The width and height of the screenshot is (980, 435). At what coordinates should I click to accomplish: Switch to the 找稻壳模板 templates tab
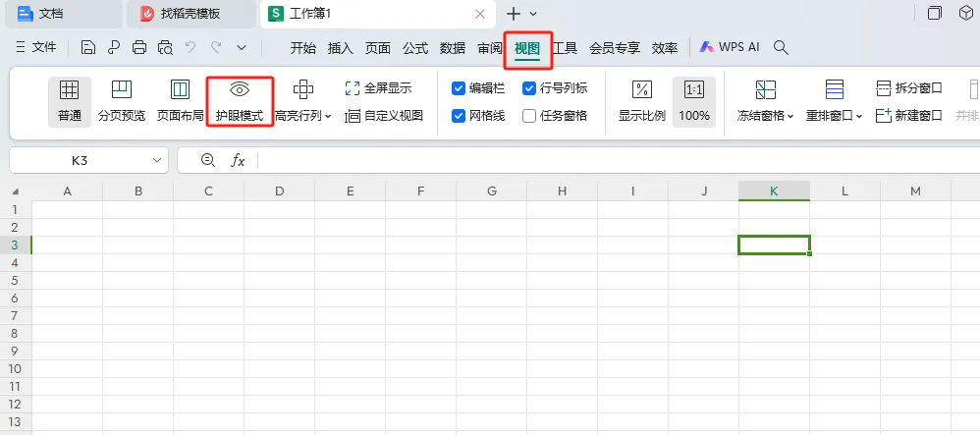pyautogui.click(x=191, y=14)
